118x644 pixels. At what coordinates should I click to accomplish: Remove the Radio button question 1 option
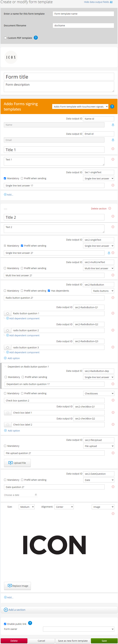[x=113, y=313]
